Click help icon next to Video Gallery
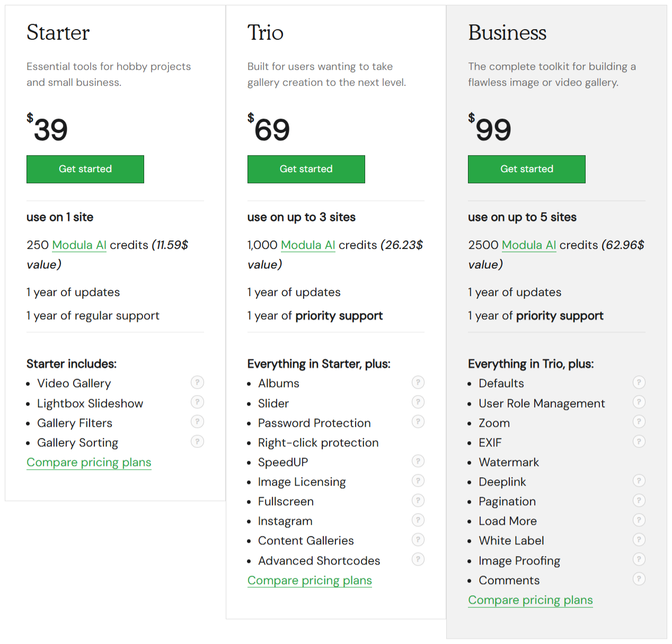This screenshot has width=672, height=644. click(197, 382)
